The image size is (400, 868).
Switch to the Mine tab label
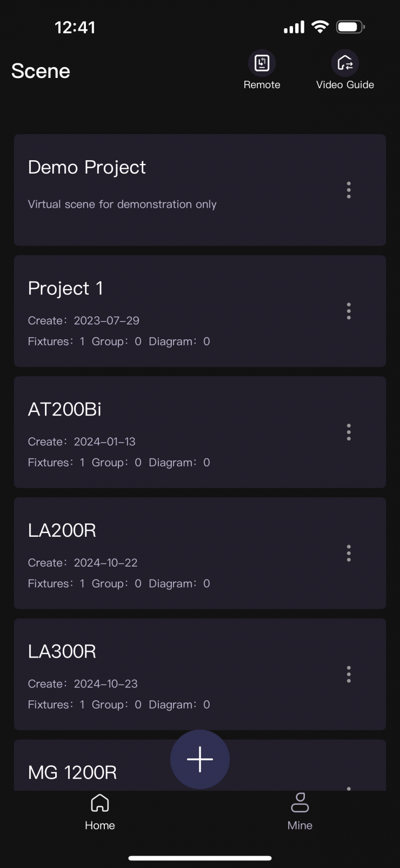tap(300, 825)
